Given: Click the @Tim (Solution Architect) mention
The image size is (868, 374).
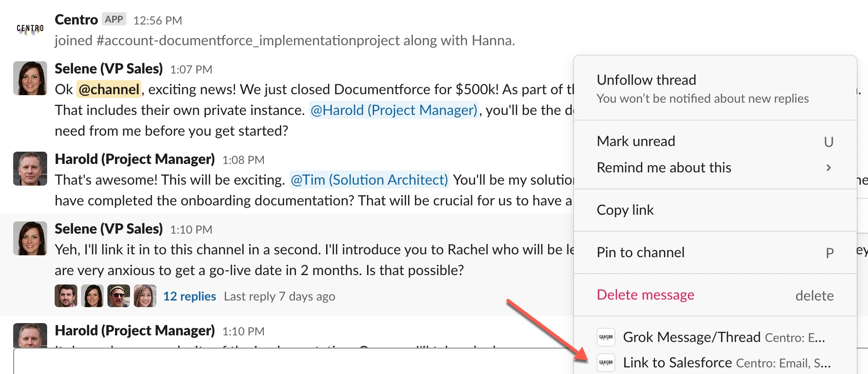Looking at the screenshot, I should tap(369, 180).
